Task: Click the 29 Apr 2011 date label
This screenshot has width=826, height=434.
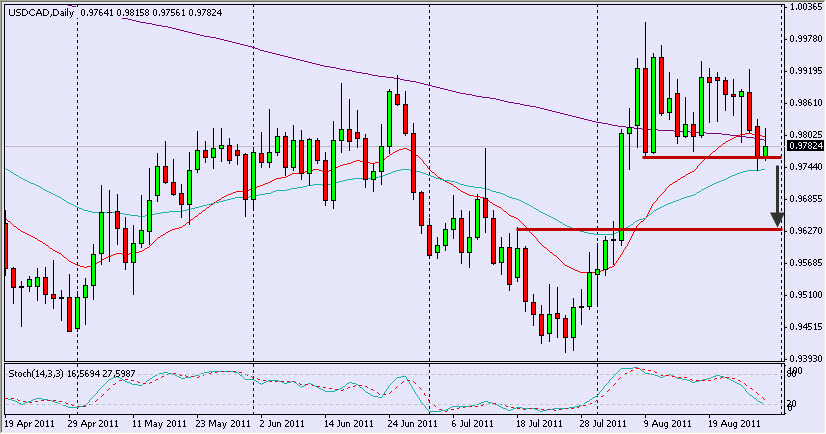Action: [x=93, y=423]
